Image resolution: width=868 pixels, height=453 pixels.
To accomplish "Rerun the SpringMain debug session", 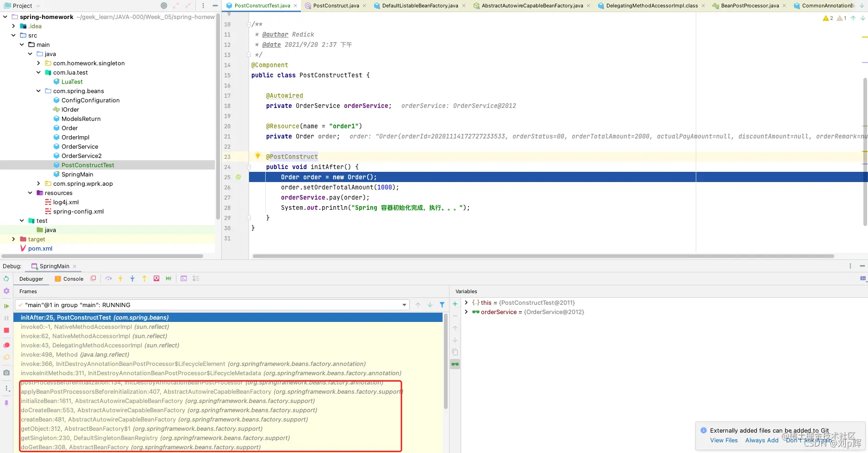I will [x=6, y=278].
